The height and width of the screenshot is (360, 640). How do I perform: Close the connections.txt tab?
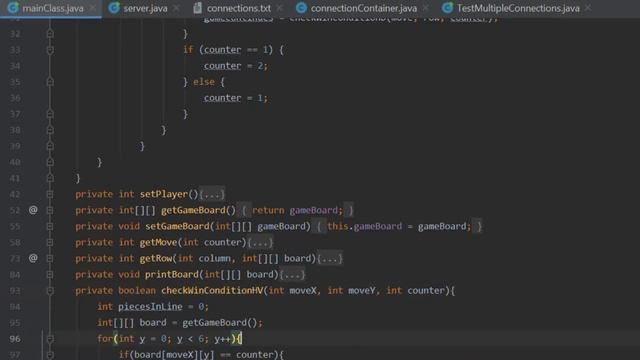pyautogui.click(x=280, y=8)
